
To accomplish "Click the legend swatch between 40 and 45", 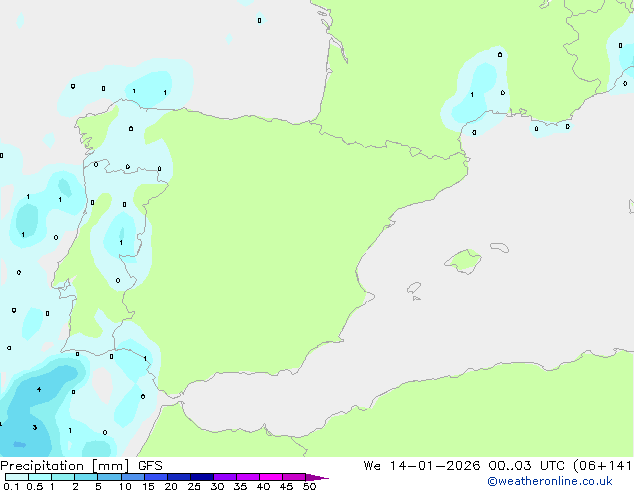I will click(271, 477).
